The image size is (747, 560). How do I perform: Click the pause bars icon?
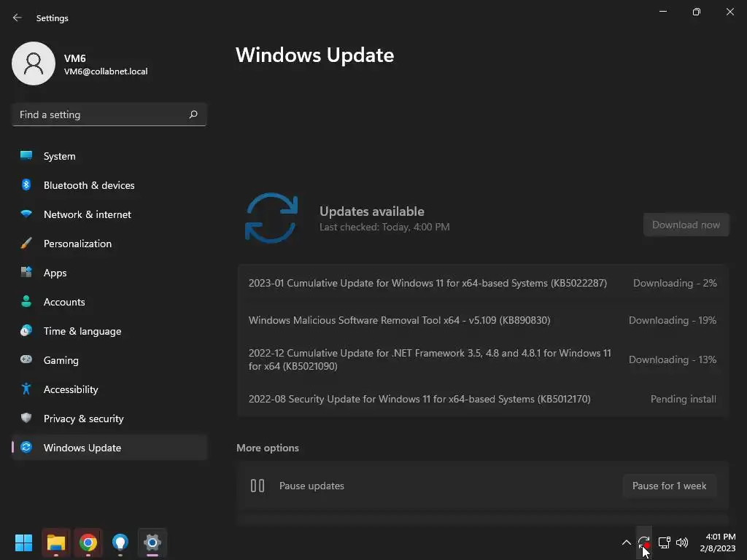point(258,486)
